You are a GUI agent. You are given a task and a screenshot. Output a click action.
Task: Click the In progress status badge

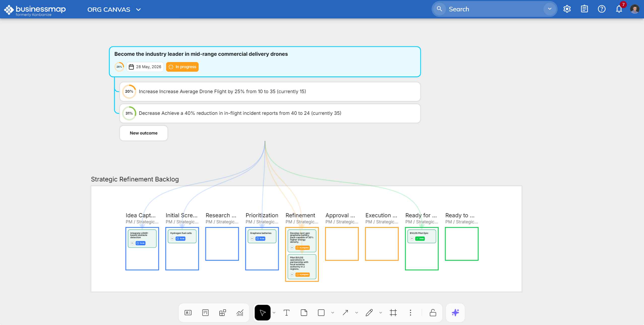click(x=182, y=67)
